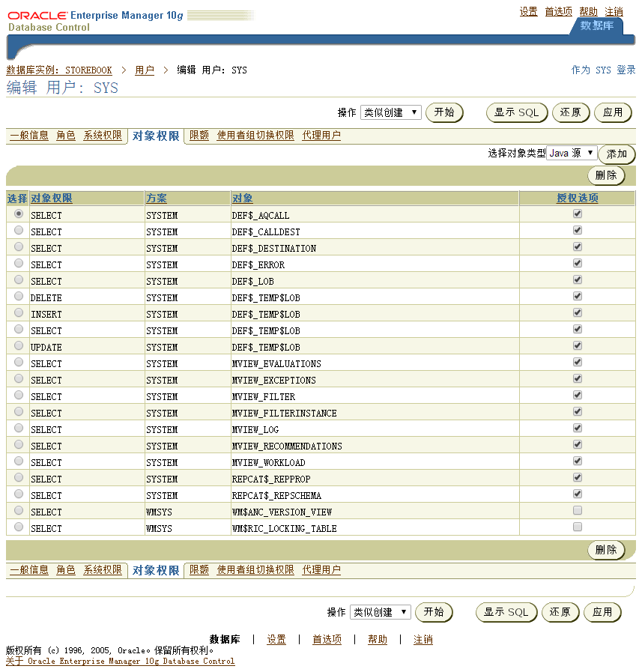Sort by 授权选项 column header
Viewport: 642px width, 672px height.
578,198
